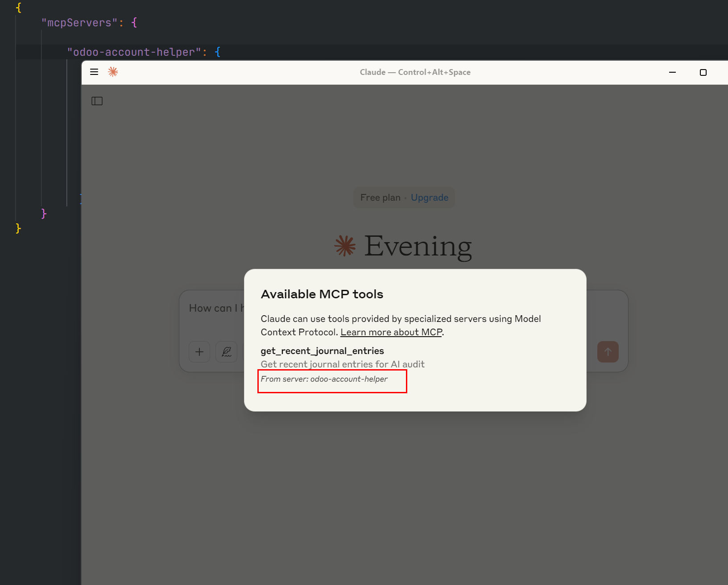Screen dimensions: 728x585
Task: Click the plus attachment icon
Action: (199, 352)
